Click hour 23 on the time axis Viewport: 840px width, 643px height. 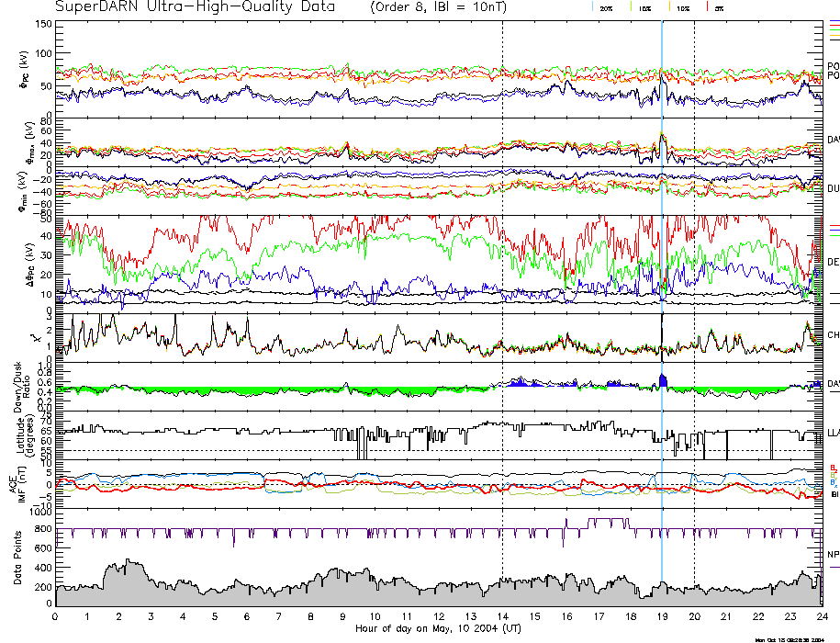(790, 617)
